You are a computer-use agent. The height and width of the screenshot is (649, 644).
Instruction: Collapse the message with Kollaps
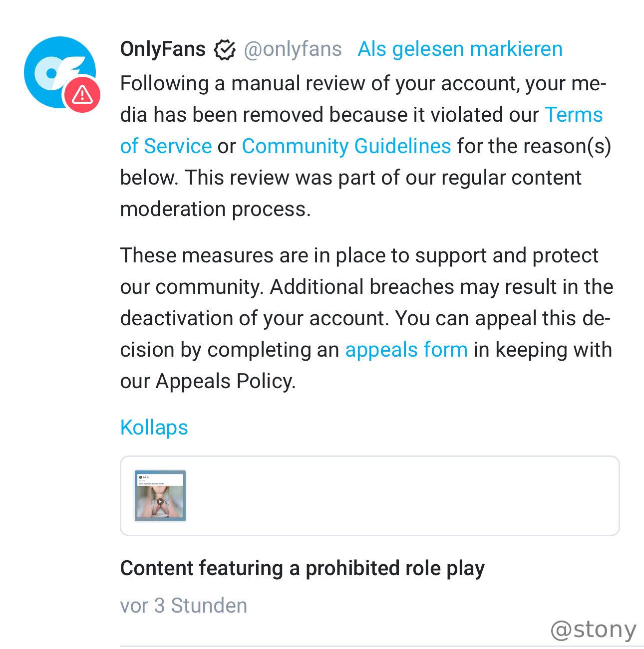coord(154,428)
